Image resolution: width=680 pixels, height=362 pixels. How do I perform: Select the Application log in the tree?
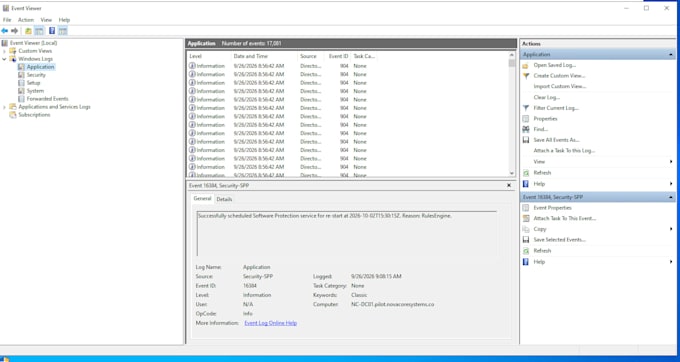pyautogui.click(x=40, y=67)
